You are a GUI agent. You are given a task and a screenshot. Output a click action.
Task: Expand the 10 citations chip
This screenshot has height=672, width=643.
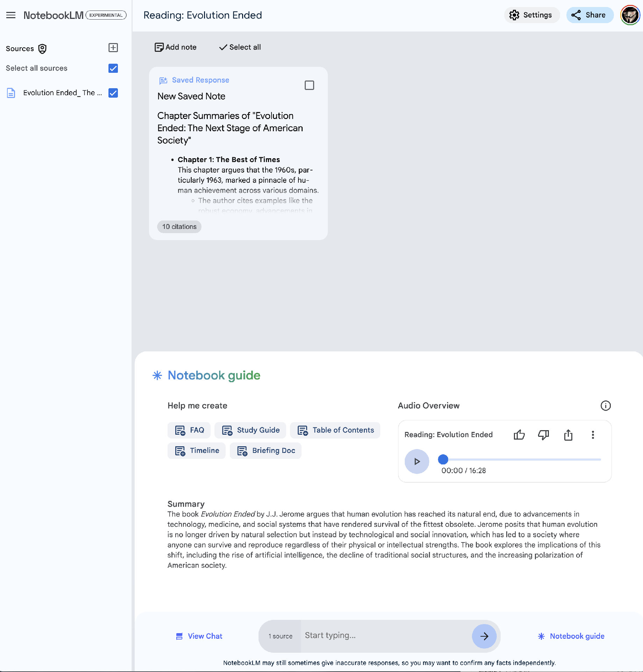pos(179,226)
